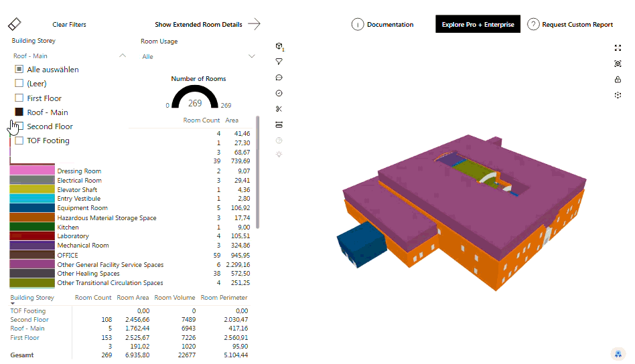This screenshot has height=364, width=635.
Task: Select Other Transitional Circulation Spaces row
Action: (x=130, y=283)
